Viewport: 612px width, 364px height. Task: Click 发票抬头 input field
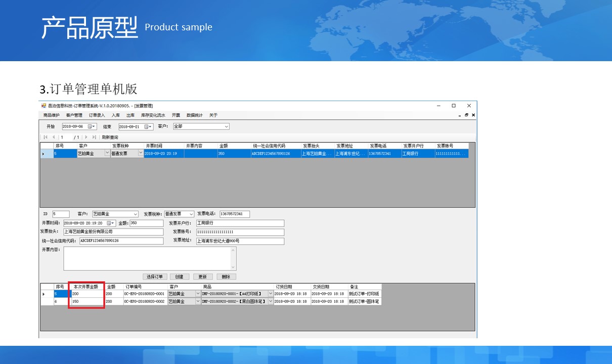click(113, 232)
